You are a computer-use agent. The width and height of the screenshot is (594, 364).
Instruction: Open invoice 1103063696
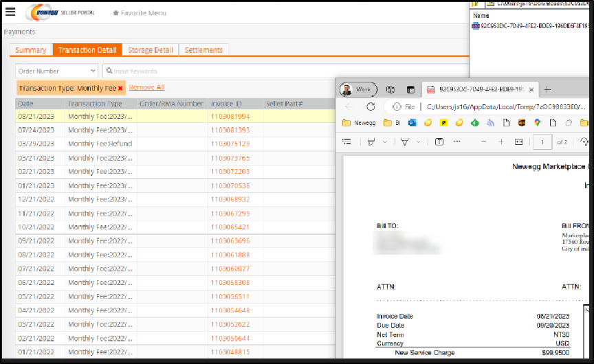pos(230,240)
